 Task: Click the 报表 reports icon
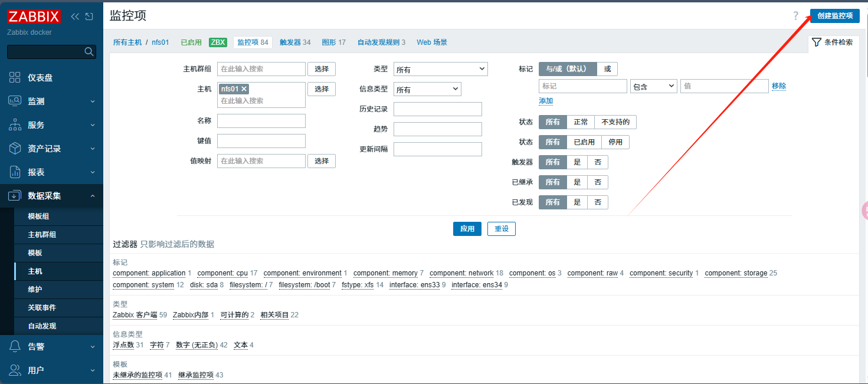(x=15, y=172)
